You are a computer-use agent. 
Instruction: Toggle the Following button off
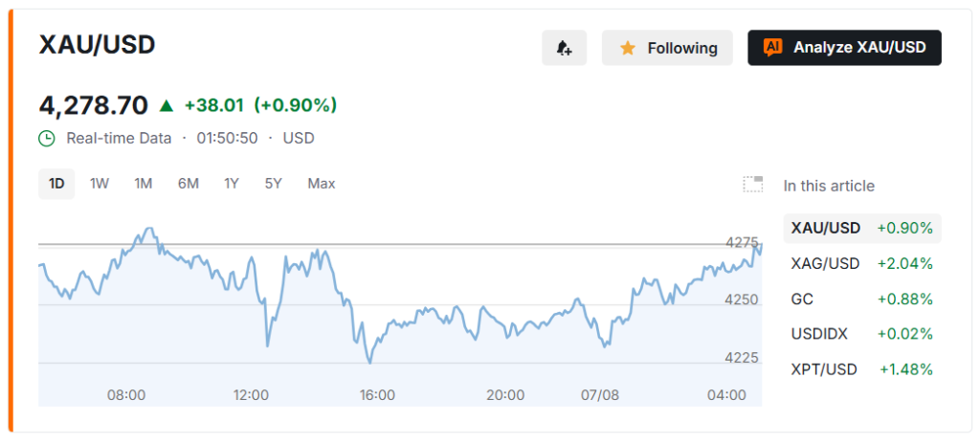pos(667,48)
